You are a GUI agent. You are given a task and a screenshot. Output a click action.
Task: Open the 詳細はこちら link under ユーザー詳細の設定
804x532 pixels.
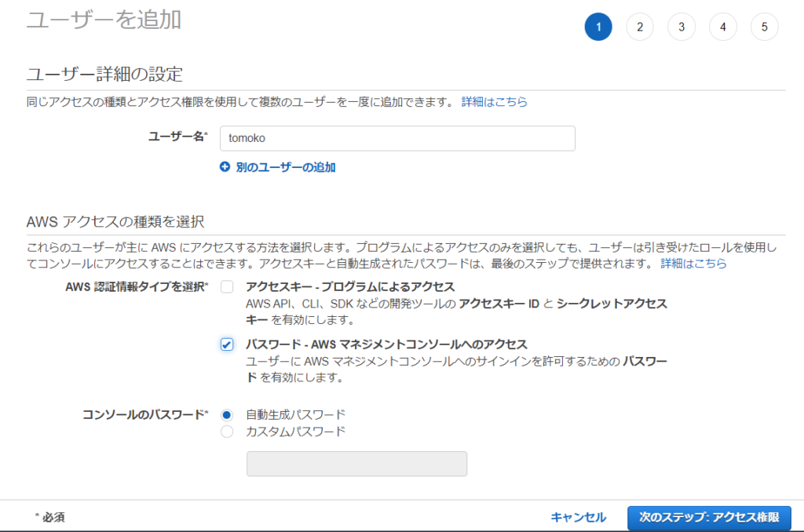[x=494, y=102]
